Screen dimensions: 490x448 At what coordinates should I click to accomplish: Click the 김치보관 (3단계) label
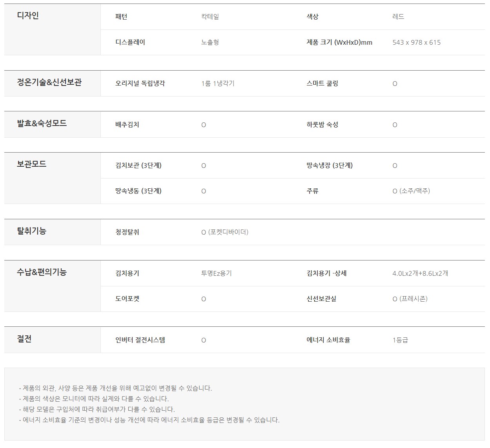[x=138, y=166]
